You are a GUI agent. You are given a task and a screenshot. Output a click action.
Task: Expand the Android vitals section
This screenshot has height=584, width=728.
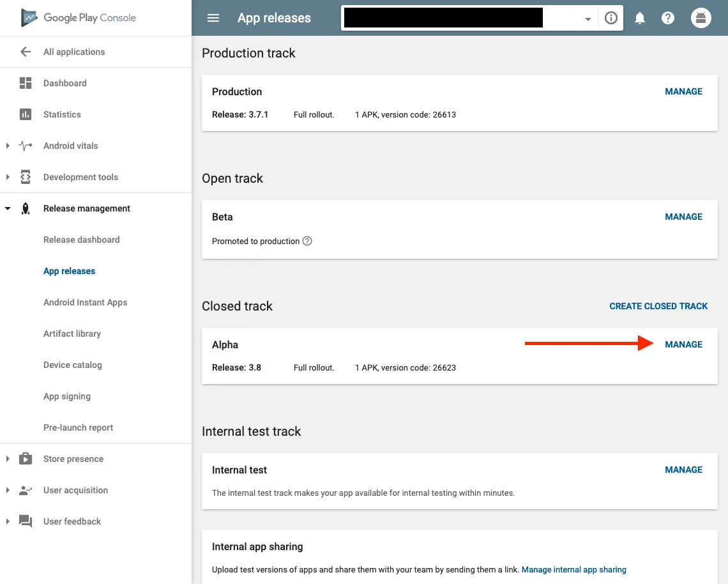coord(8,146)
